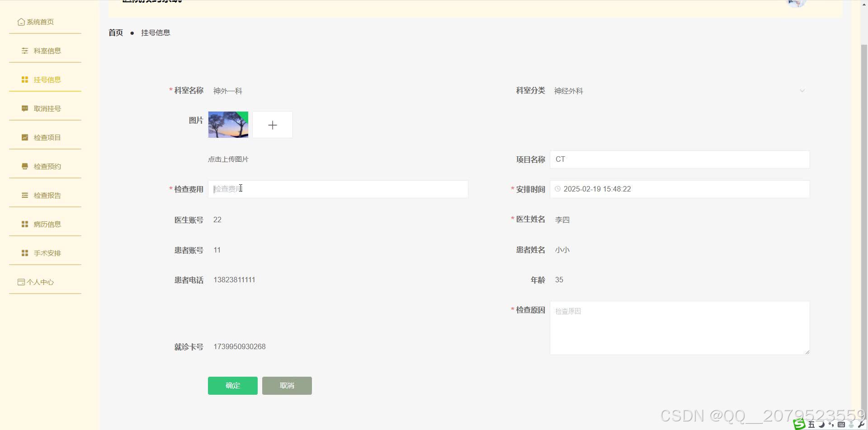Click the 五 Wubi mode icon
The height and width of the screenshot is (430, 868).
click(811, 425)
